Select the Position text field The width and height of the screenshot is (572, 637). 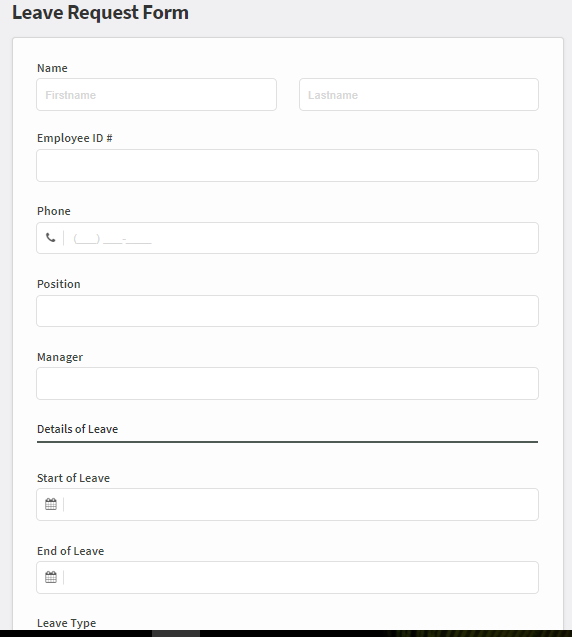pyautogui.click(x=288, y=311)
